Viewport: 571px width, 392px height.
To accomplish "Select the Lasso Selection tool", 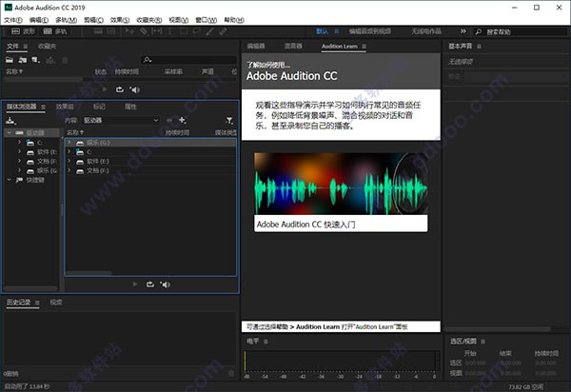I will tap(196, 31).
